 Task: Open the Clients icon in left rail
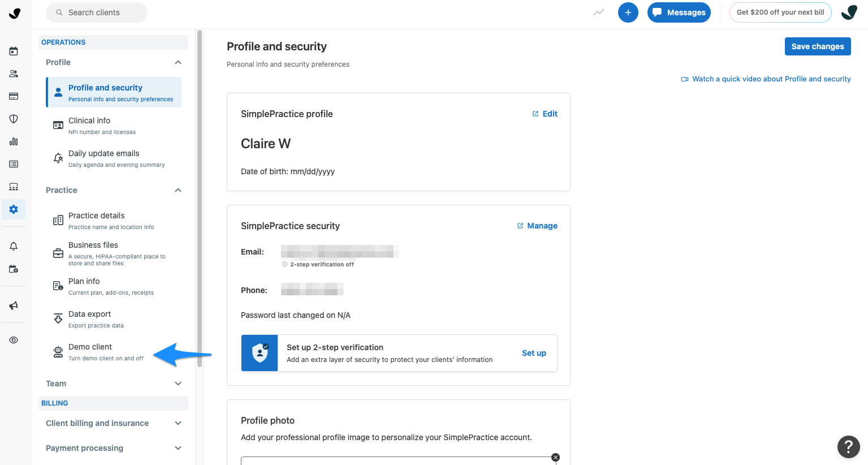[14, 74]
